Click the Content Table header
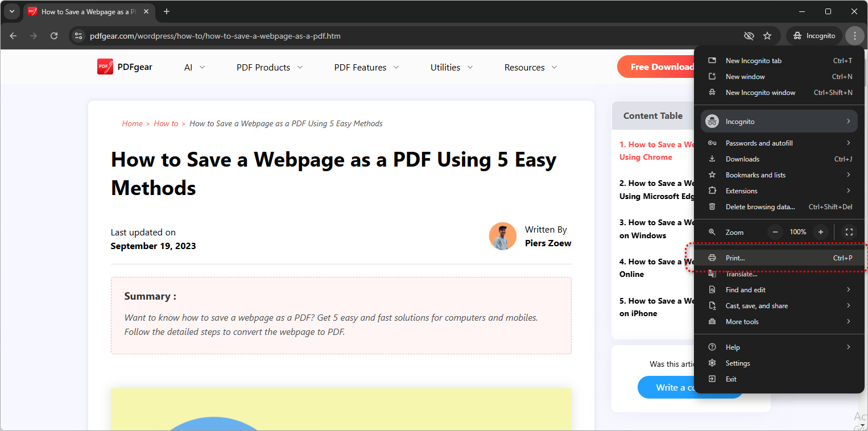 tap(653, 115)
